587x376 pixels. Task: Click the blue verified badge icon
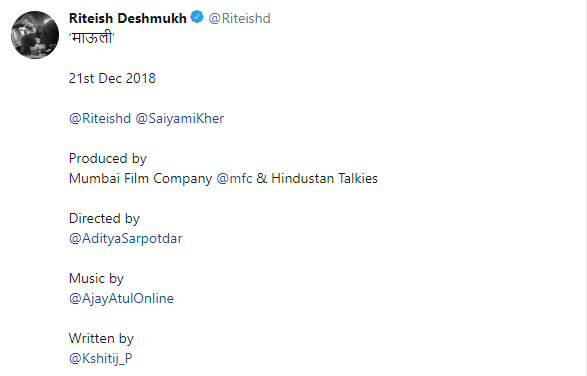click(197, 17)
